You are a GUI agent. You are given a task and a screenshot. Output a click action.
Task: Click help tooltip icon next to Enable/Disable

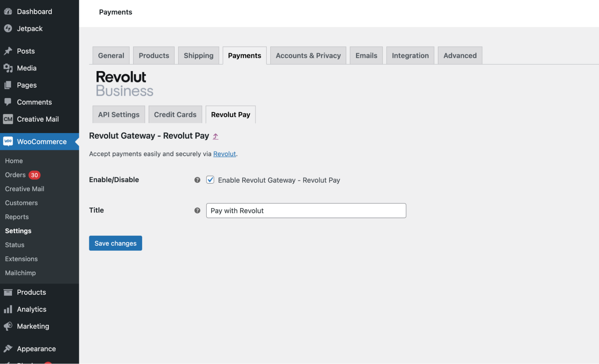pyautogui.click(x=197, y=180)
